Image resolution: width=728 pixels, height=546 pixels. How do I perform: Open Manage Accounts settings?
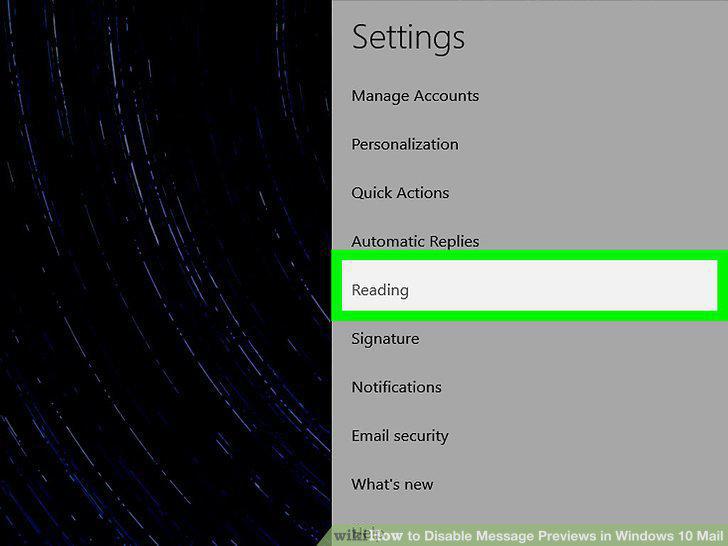415,96
